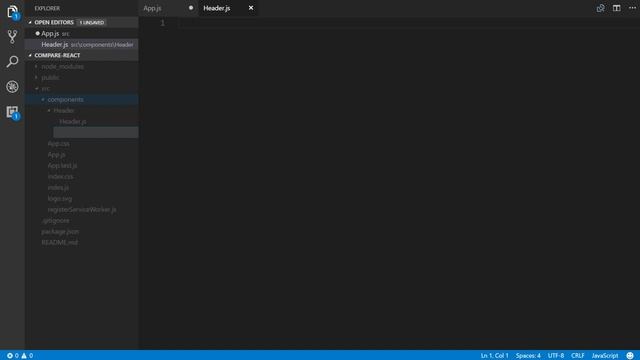Click the open changes icon in editor toolbar
The width and height of the screenshot is (640, 360).
(600, 8)
